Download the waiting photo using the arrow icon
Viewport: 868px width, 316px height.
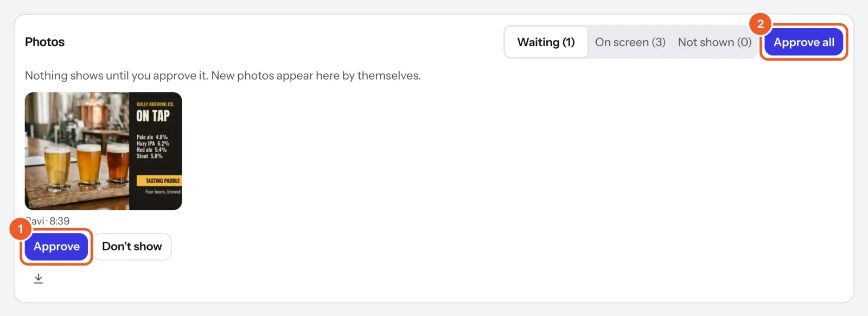coord(39,279)
